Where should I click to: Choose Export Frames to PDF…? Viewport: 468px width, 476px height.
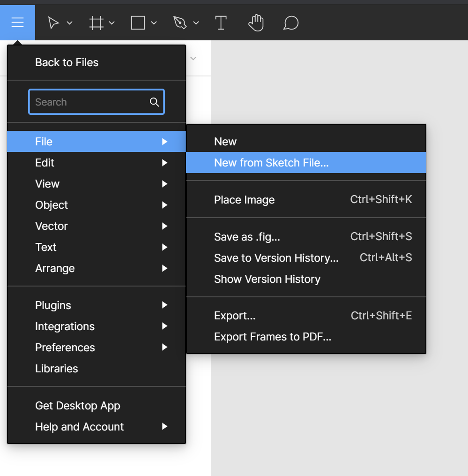[306, 337]
